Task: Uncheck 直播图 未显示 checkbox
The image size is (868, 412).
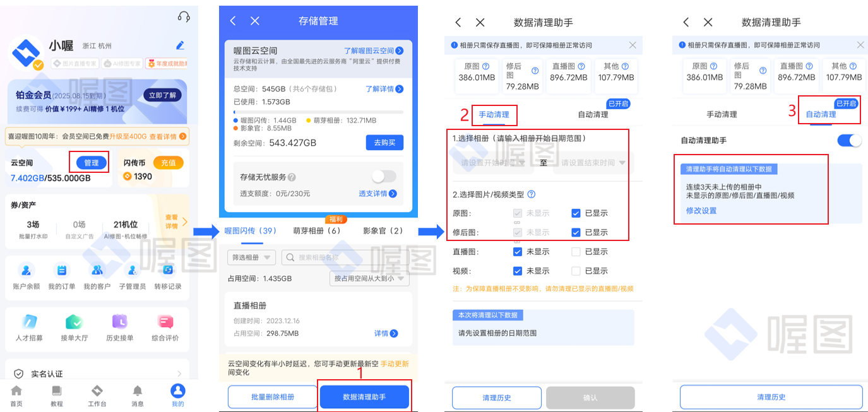Action: tap(518, 252)
